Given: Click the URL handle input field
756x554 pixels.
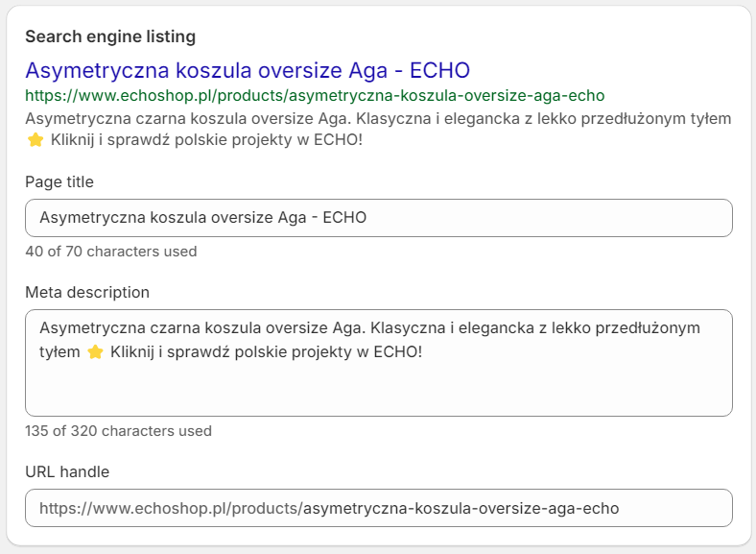Looking at the screenshot, I should 379,508.
